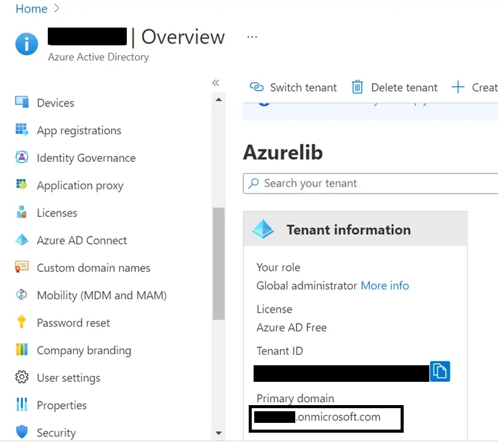498x448 pixels.
Task: Open the More info link
Action: pyautogui.click(x=385, y=286)
